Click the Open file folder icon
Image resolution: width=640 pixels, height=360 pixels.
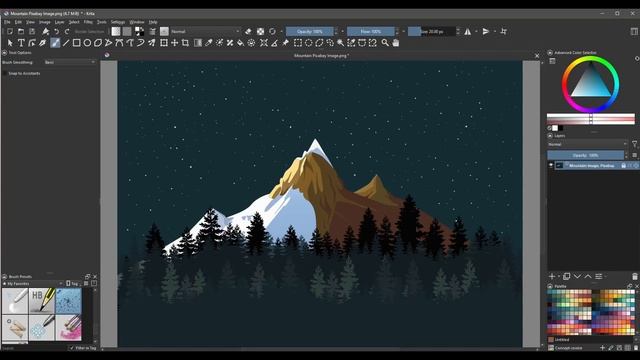coord(21,31)
